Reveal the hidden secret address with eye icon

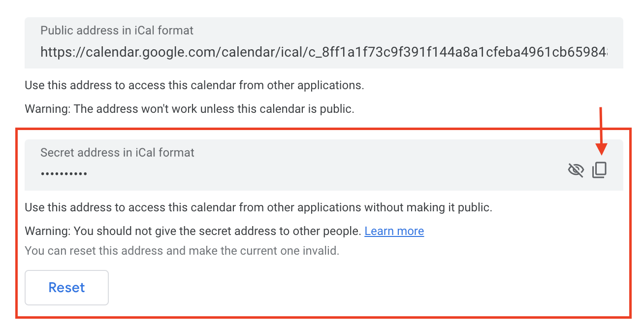(576, 170)
